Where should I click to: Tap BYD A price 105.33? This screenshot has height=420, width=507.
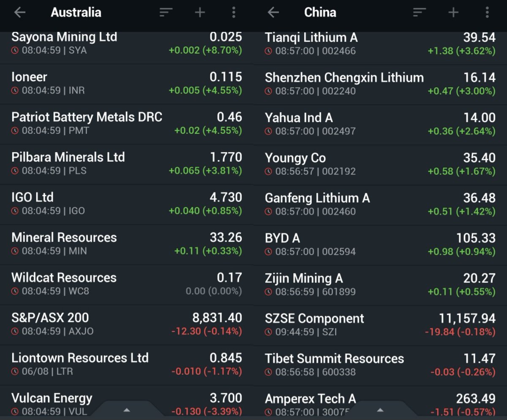[476, 238]
